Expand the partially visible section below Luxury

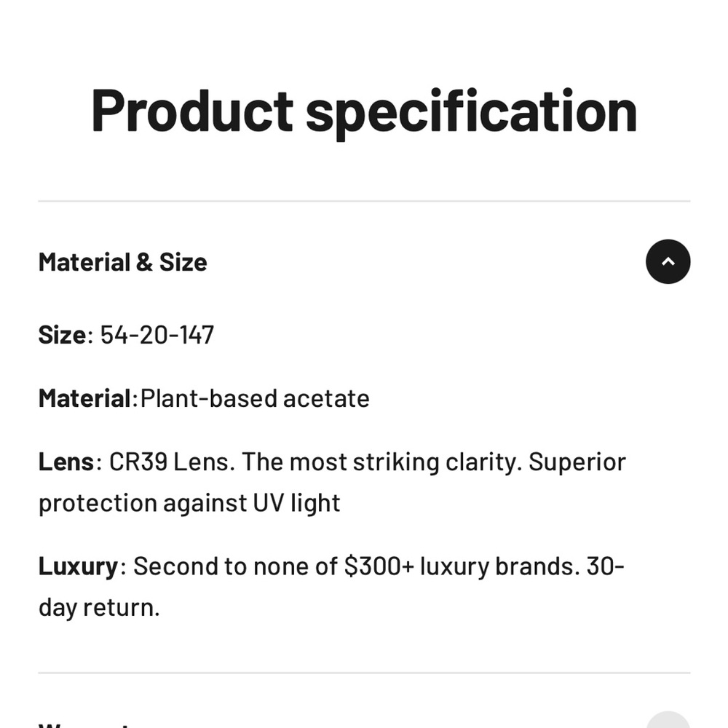point(84,724)
